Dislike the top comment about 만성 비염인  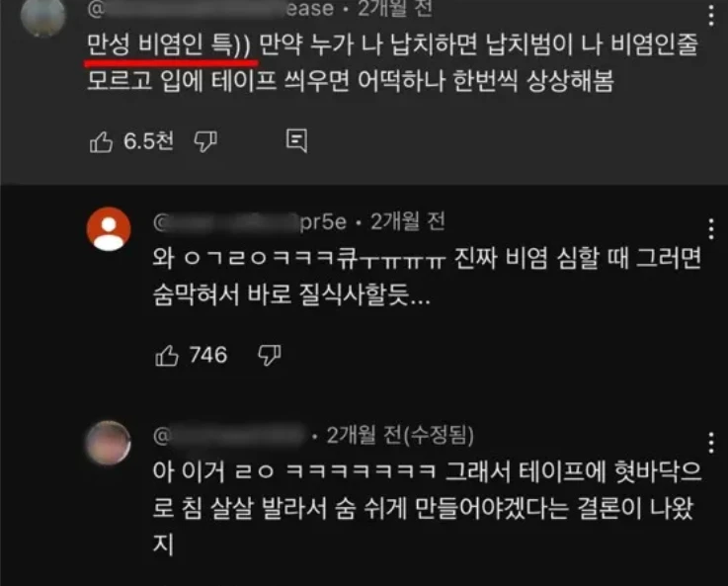pos(205,141)
